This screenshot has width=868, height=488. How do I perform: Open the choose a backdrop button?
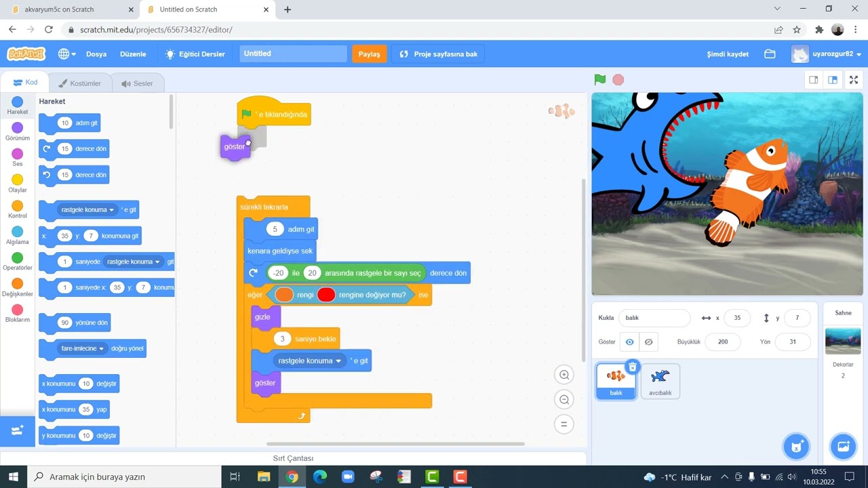coord(844,447)
